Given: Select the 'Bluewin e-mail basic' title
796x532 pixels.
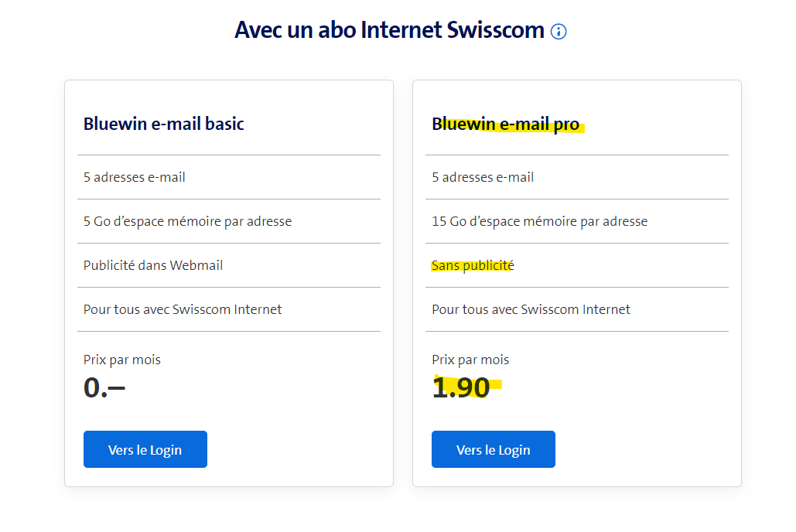Looking at the screenshot, I should click(x=163, y=124).
